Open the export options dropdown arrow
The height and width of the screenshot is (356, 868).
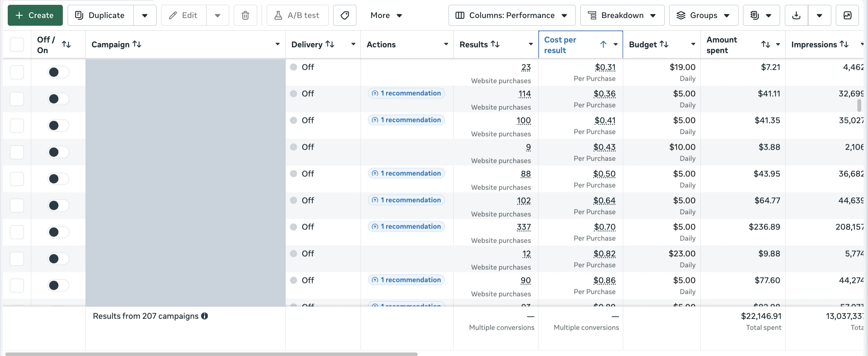tap(819, 15)
